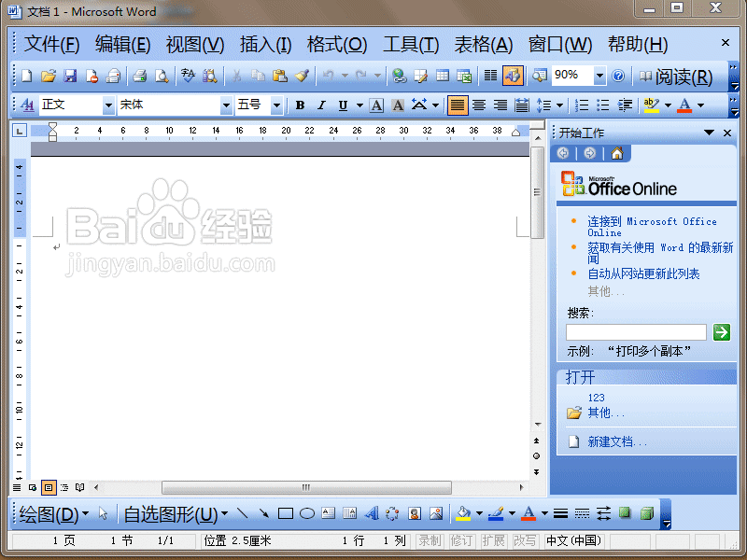The width and height of the screenshot is (747, 560).
Task: Click 连接到 Microsoft Office Online link
Action: tap(652, 227)
